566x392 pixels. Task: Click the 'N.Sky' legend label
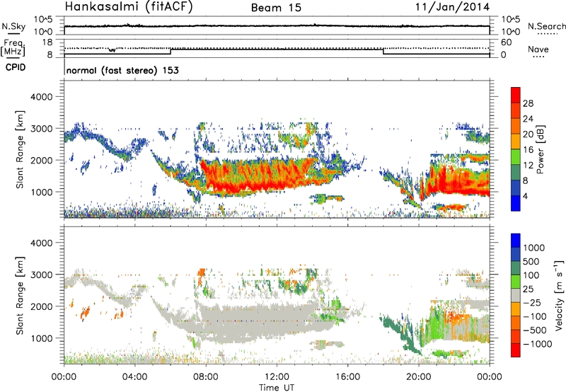pyautogui.click(x=13, y=26)
